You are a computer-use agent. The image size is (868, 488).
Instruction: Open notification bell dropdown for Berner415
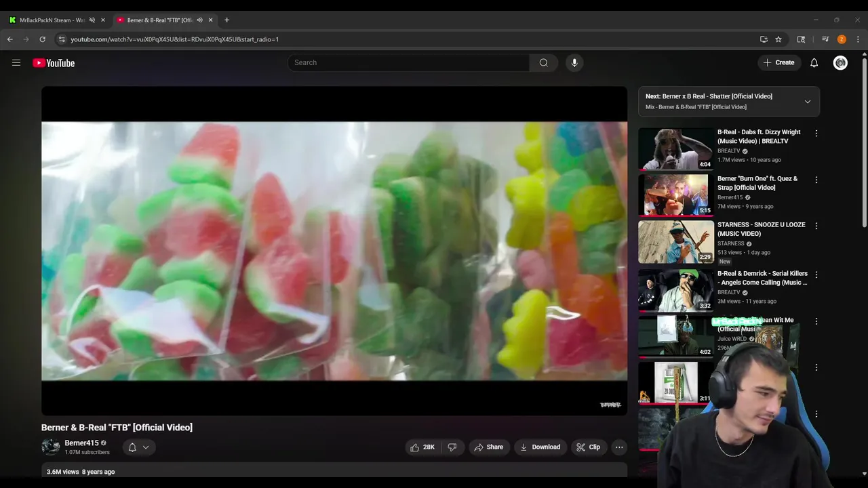(138, 447)
